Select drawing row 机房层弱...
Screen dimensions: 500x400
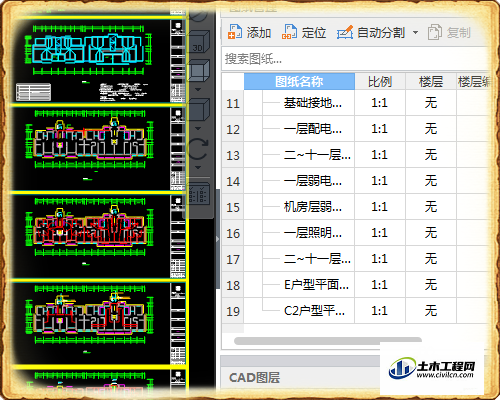313,207
